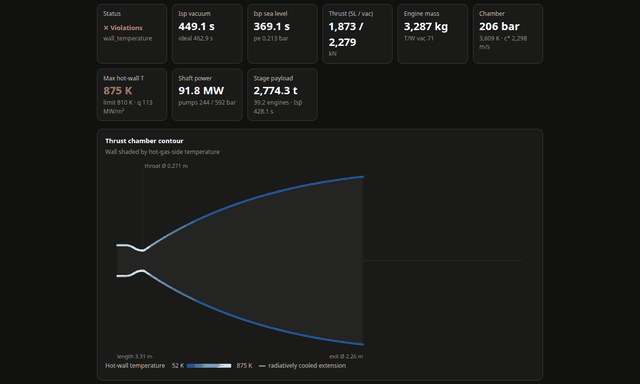Click the T/W vac 71 subtext

pos(419,38)
